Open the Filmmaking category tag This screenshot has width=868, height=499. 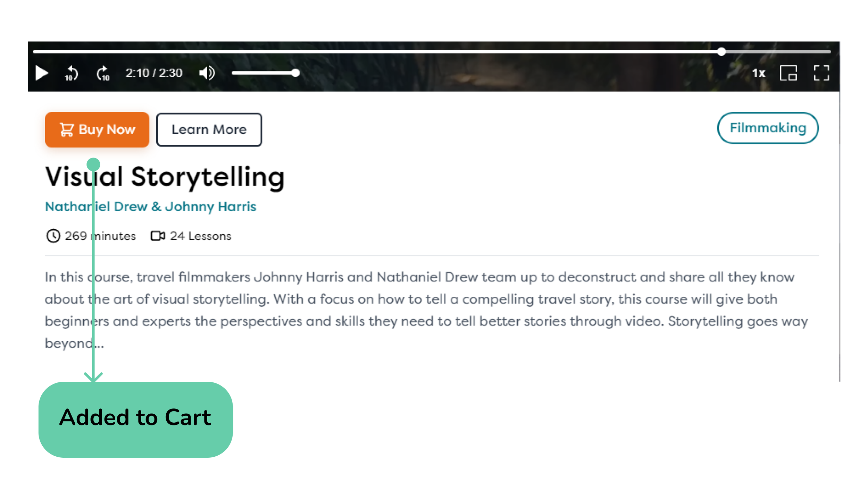768,128
